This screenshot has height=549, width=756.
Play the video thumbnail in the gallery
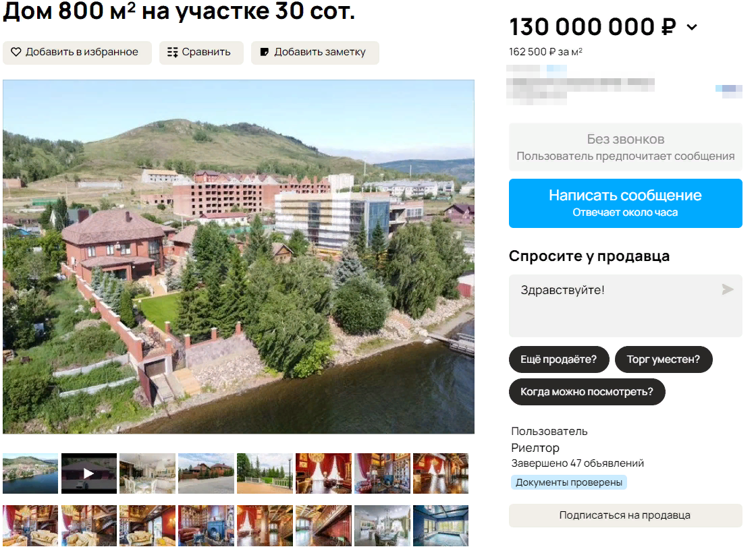coord(88,473)
